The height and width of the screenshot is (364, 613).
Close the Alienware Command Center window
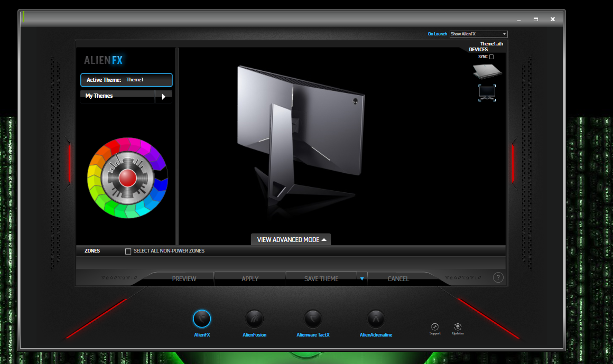click(x=552, y=19)
